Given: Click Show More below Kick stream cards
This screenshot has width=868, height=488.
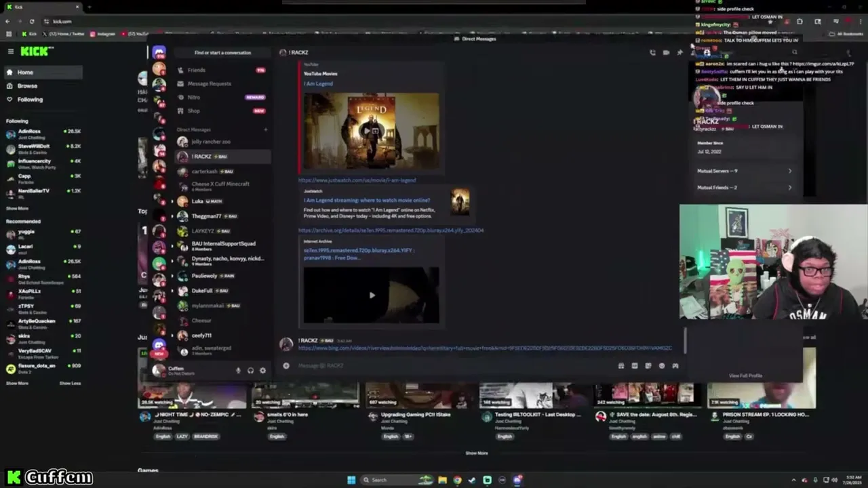Looking at the screenshot, I should (x=476, y=453).
